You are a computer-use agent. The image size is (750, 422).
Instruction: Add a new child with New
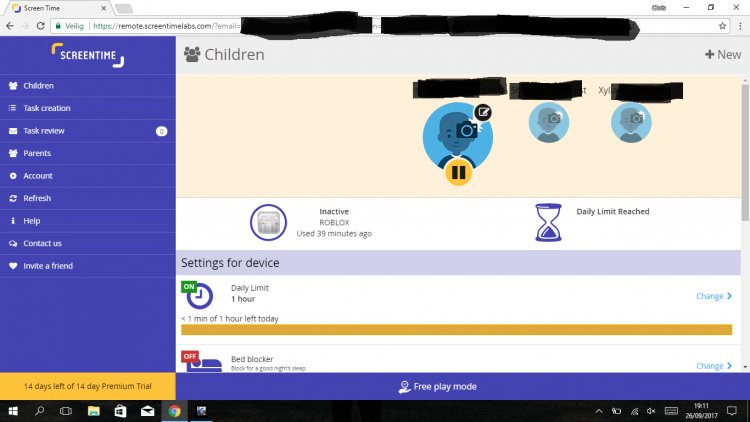tap(723, 55)
